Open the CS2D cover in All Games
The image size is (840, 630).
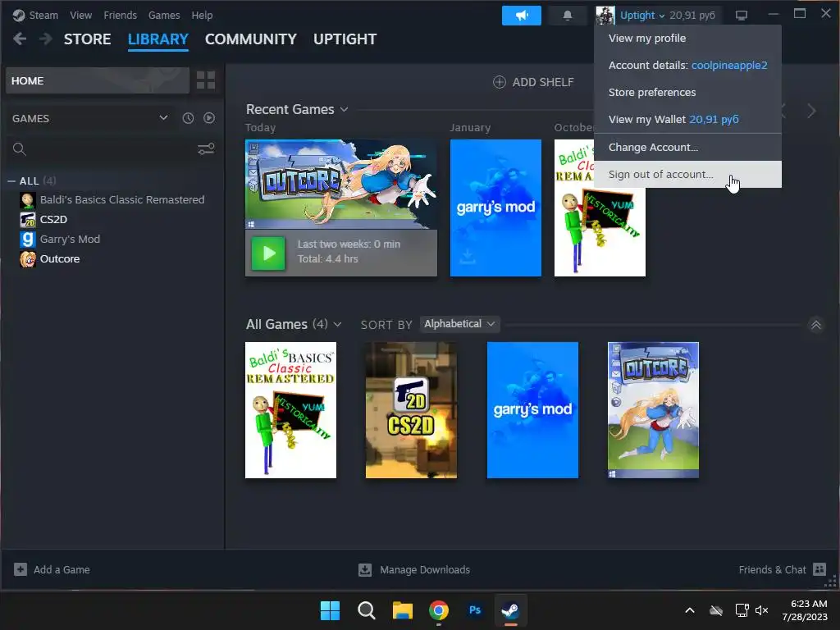(411, 410)
